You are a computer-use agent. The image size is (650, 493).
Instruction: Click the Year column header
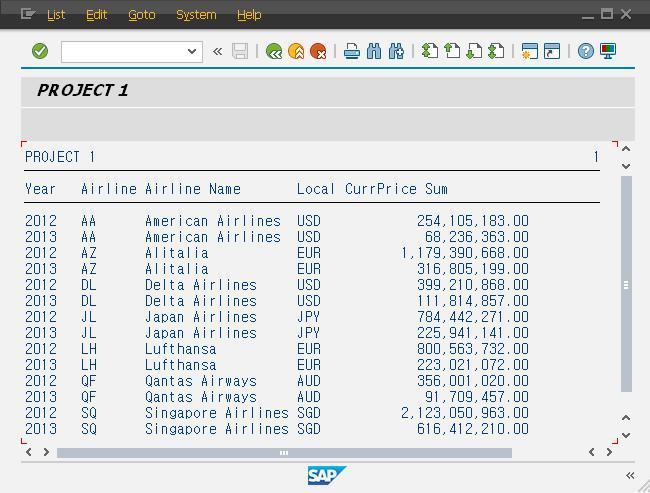click(40, 189)
